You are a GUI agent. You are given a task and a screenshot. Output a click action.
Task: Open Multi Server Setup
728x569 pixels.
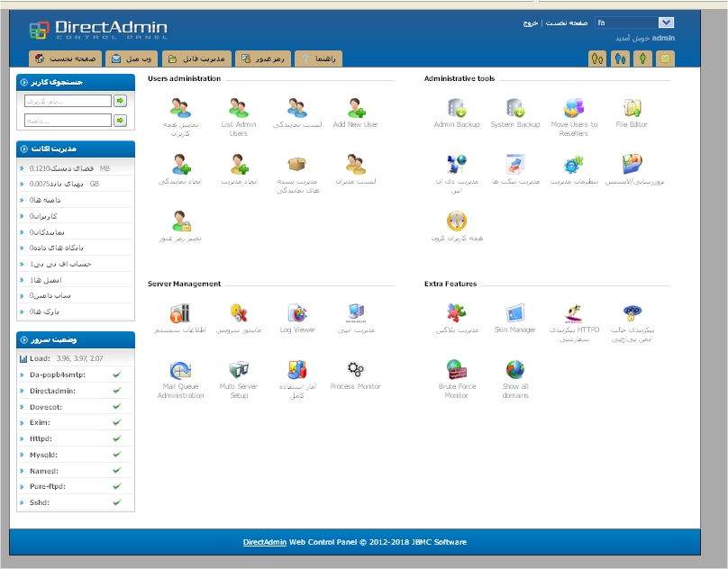239,370
